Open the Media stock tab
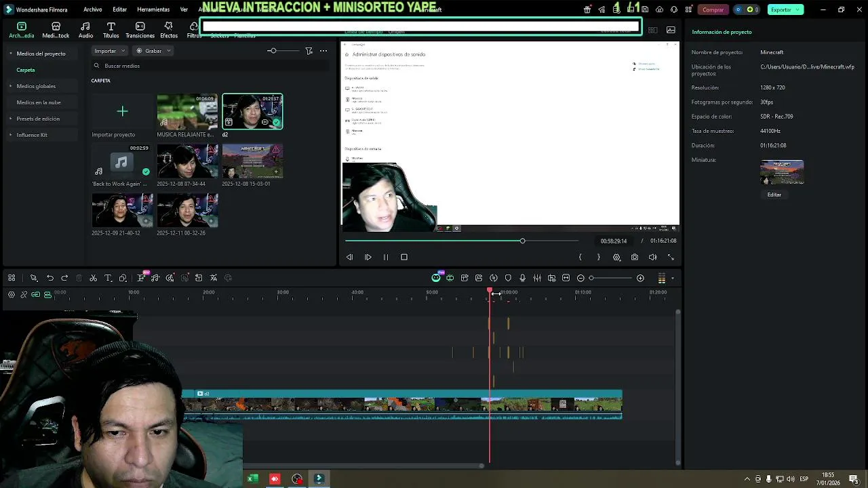868x488 pixels. click(x=56, y=30)
